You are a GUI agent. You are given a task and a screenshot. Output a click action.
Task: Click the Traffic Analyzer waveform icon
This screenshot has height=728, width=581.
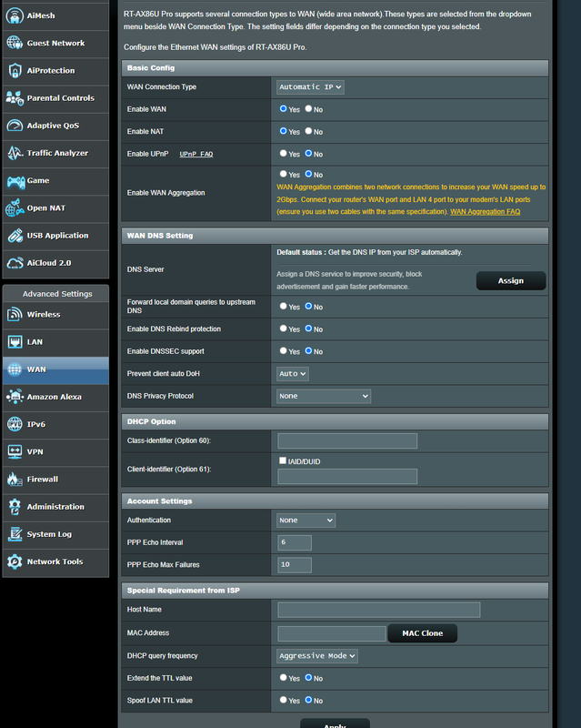(15, 153)
